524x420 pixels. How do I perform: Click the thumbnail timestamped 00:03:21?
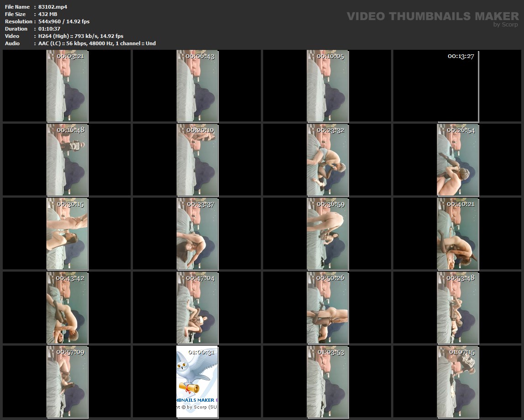[x=67, y=86]
